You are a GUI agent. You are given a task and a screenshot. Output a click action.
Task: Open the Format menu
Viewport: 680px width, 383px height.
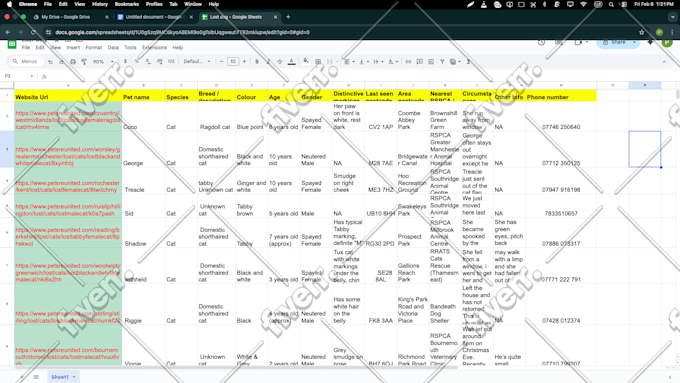click(x=94, y=48)
